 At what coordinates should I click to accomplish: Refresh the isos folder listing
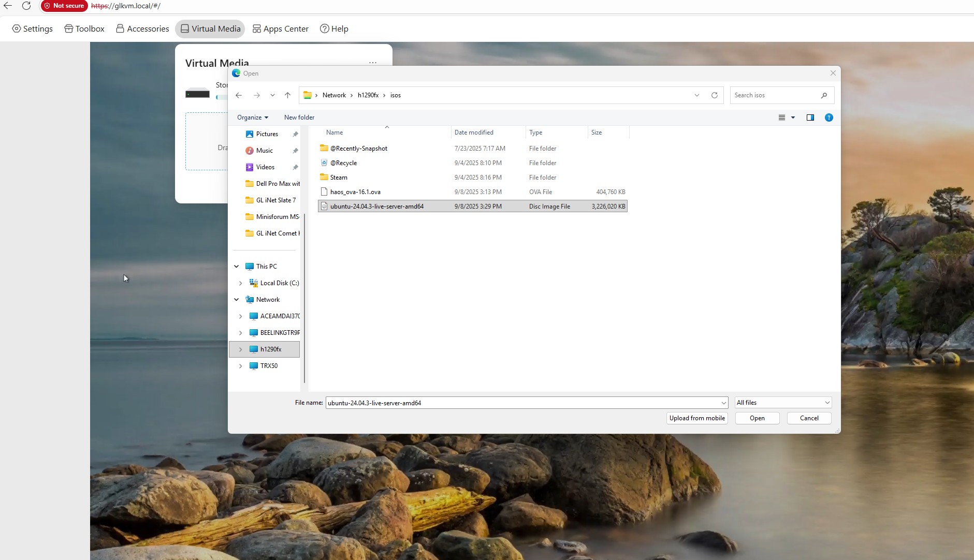click(714, 95)
